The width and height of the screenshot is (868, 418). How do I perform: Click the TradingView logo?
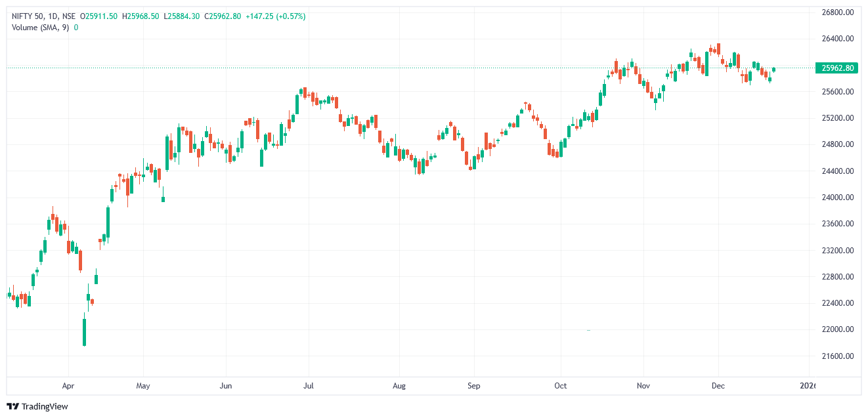[x=13, y=406]
